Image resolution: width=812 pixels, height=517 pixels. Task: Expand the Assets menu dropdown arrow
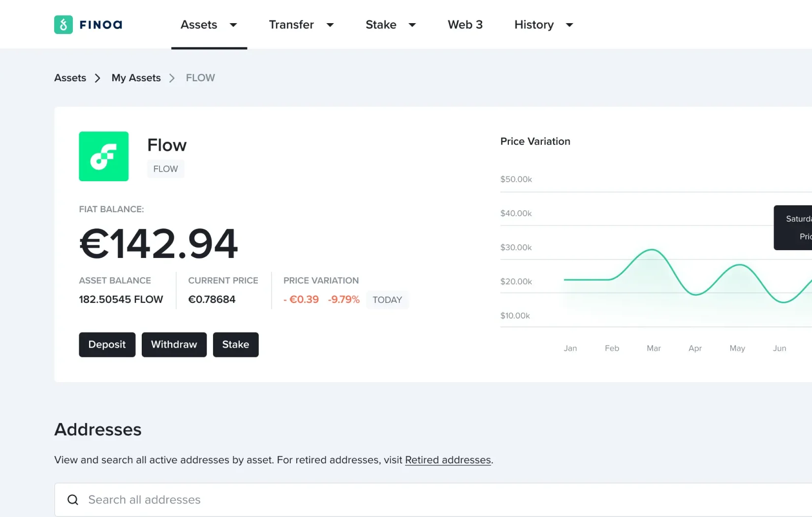pos(234,25)
